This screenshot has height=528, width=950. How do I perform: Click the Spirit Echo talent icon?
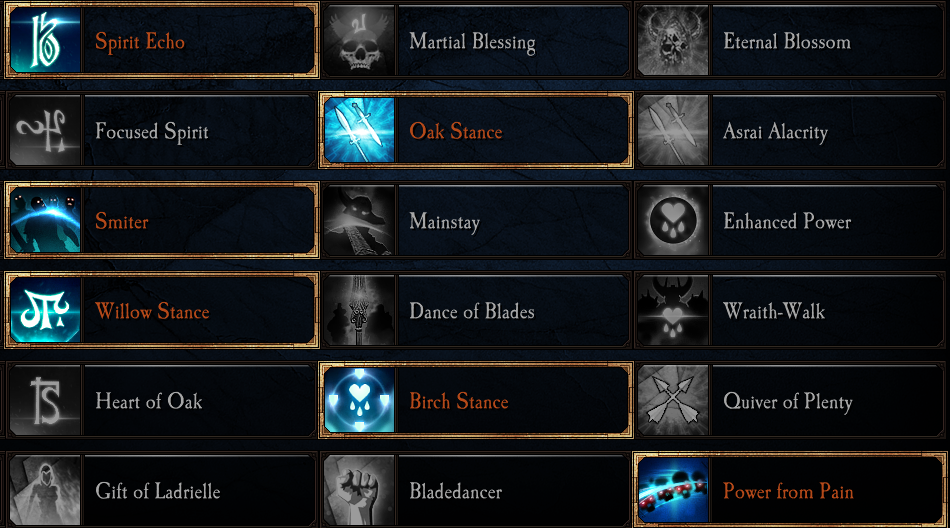tap(45, 41)
